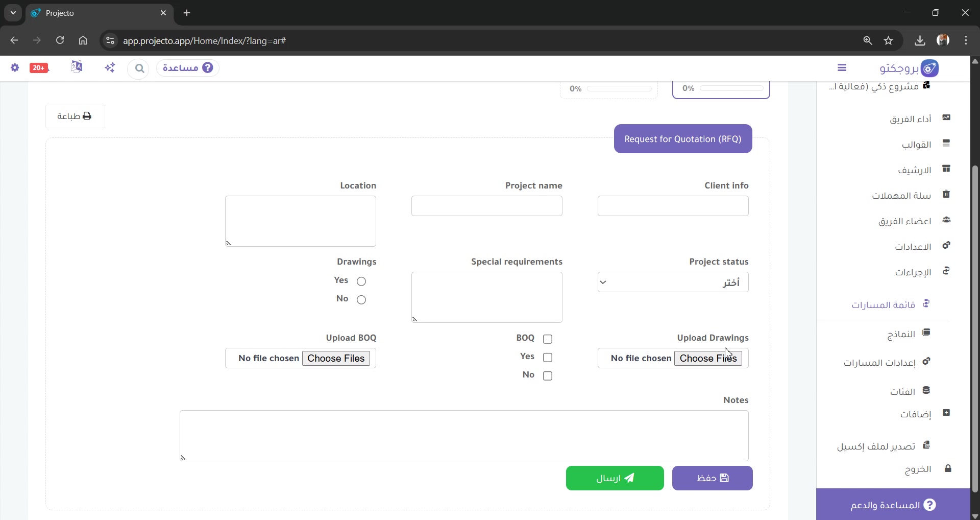The image size is (980, 520).
Task: Bookmark this page with star icon
Action: point(889,40)
